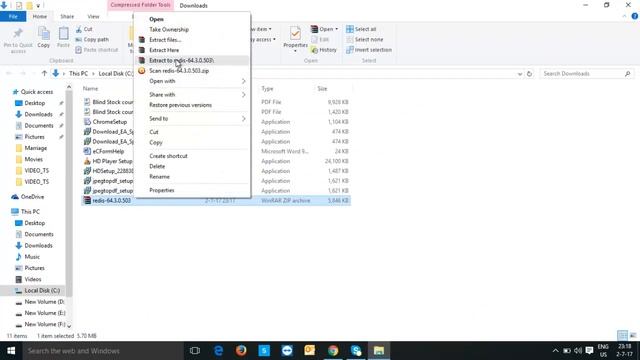640x360 pixels.
Task: Launch Microsoft Edge from taskbar
Action: tap(218, 351)
